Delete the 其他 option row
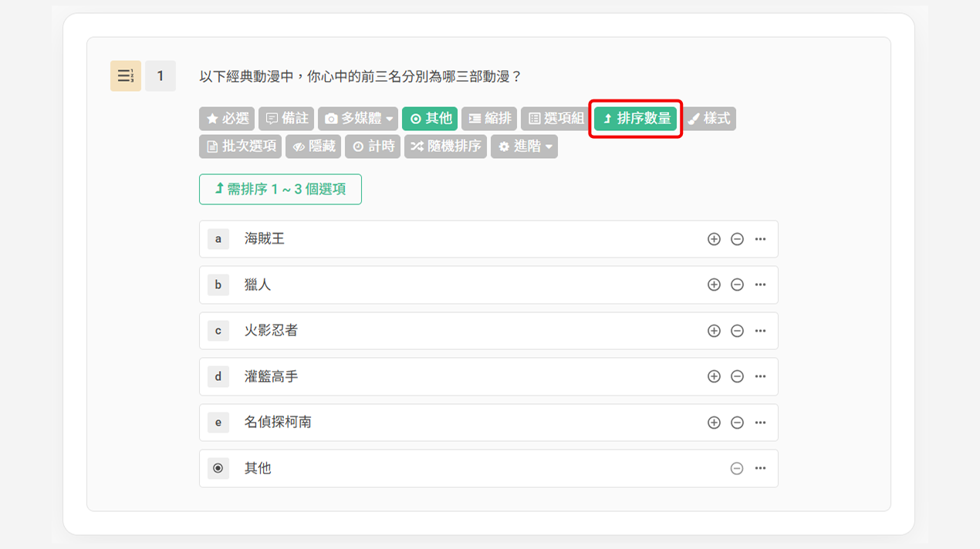The image size is (980, 549). [x=737, y=469]
